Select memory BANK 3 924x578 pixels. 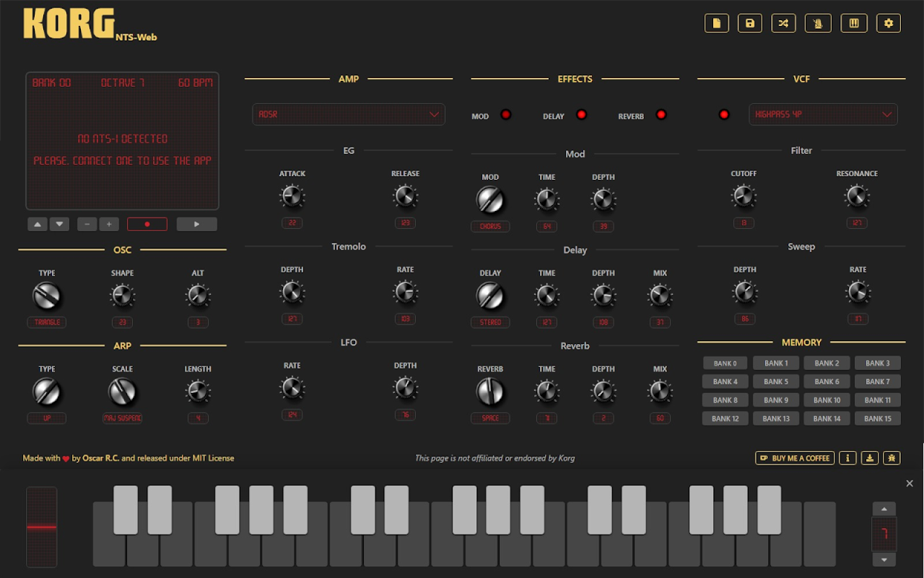(878, 363)
